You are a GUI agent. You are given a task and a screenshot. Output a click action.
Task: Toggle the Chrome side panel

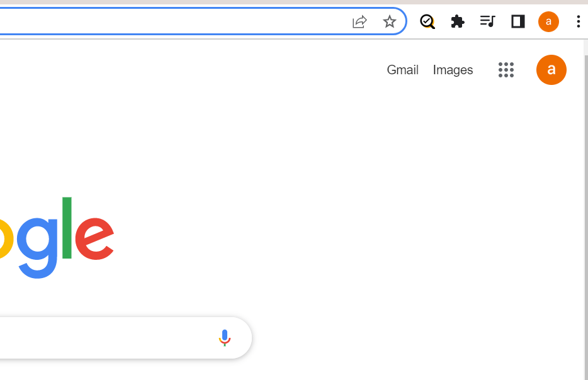(518, 22)
